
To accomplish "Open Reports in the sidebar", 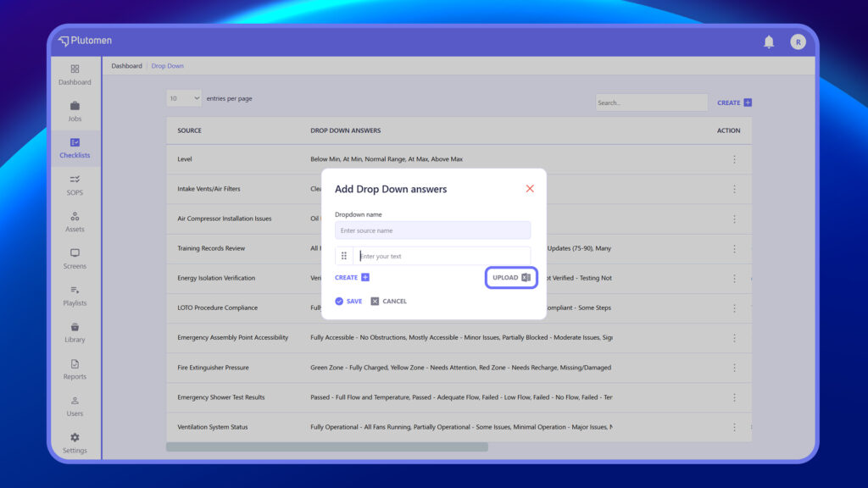I will (x=75, y=369).
